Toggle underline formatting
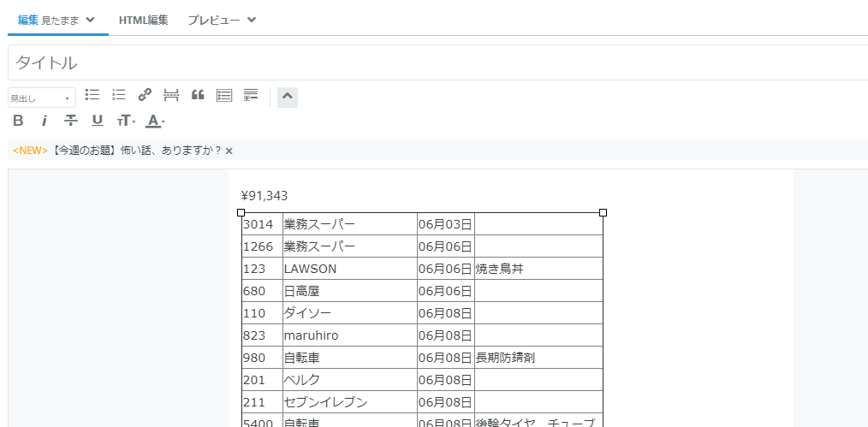868x427 pixels. click(x=98, y=121)
